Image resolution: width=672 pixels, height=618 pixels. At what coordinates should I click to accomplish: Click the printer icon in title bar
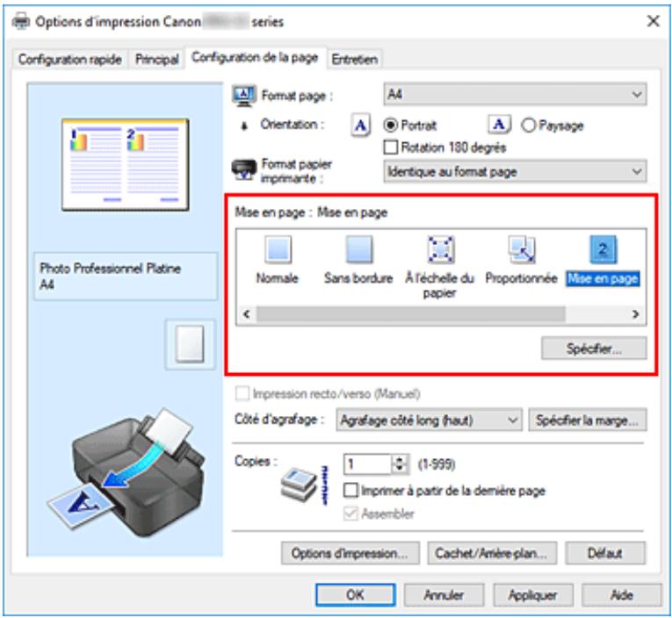click(x=20, y=21)
